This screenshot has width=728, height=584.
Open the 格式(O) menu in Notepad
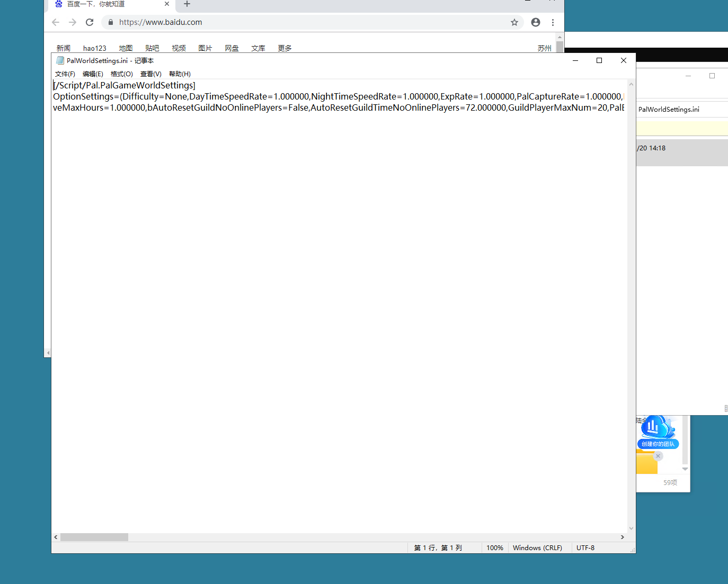click(x=121, y=74)
